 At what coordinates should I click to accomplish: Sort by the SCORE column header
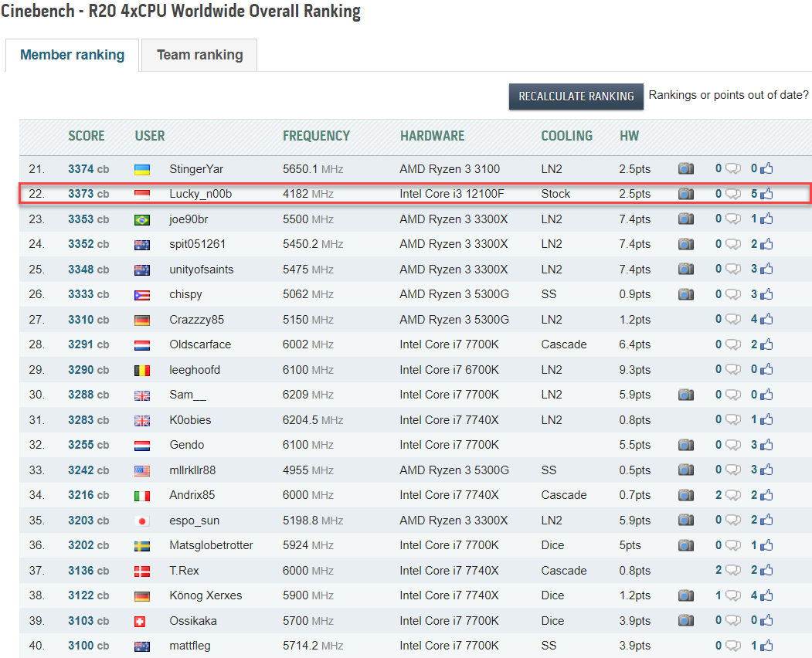pos(87,136)
